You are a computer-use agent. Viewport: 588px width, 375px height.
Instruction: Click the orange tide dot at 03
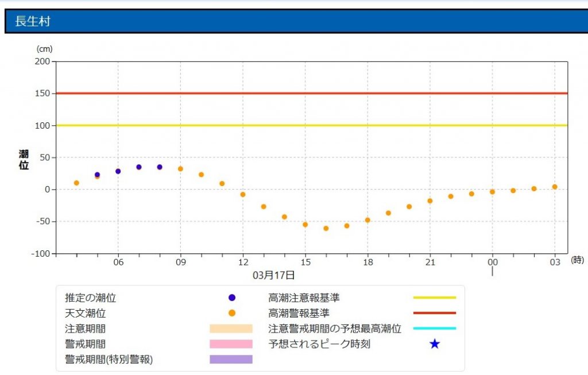[x=555, y=187]
